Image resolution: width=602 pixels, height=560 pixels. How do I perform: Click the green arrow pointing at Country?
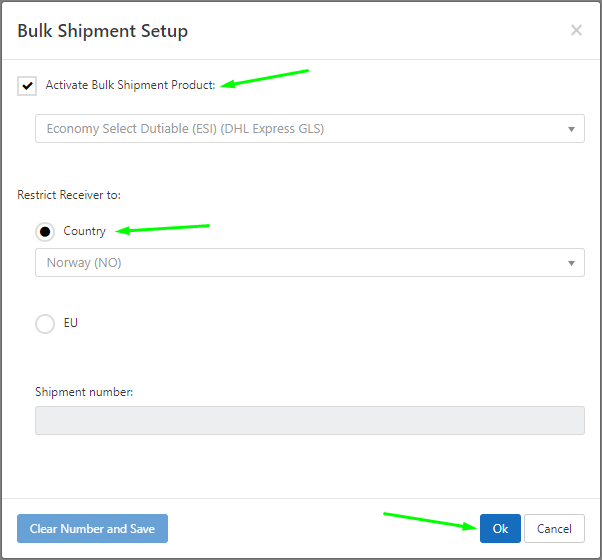click(x=163, y=229)
